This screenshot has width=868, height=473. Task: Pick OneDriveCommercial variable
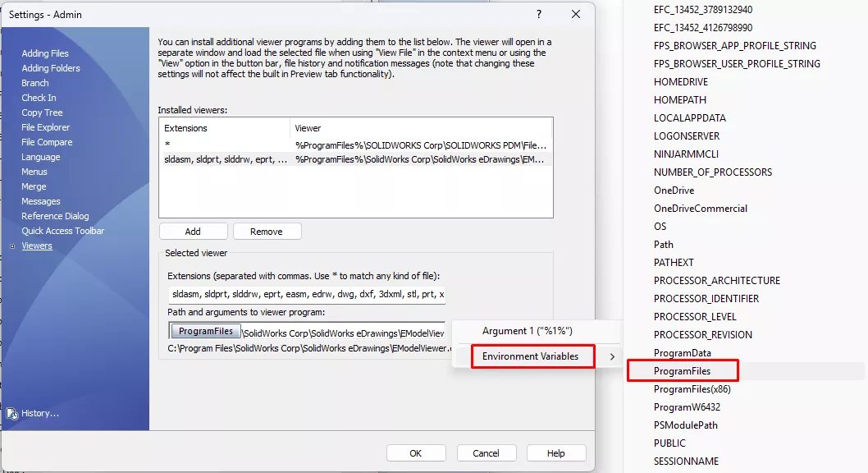[701, 209]
